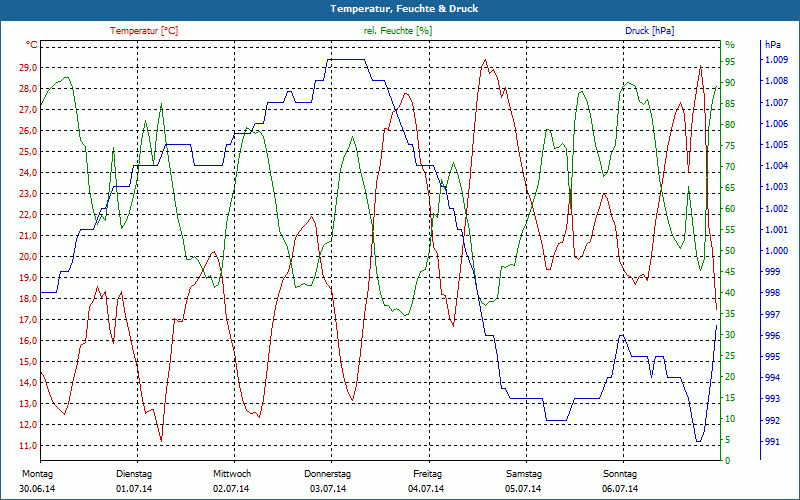This screenshot has width=800, height=500.
Task: Click the 26,0 temperature axis value
Action: click(28, 131)
